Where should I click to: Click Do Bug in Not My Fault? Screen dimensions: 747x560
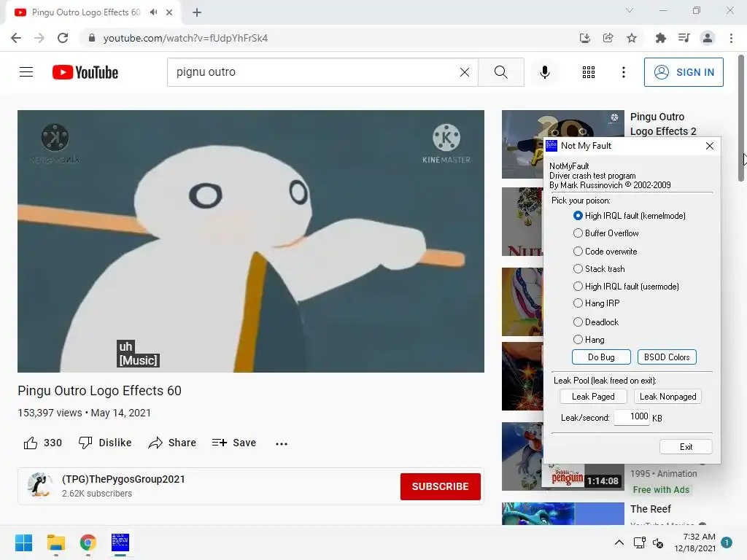pos(601,357)
